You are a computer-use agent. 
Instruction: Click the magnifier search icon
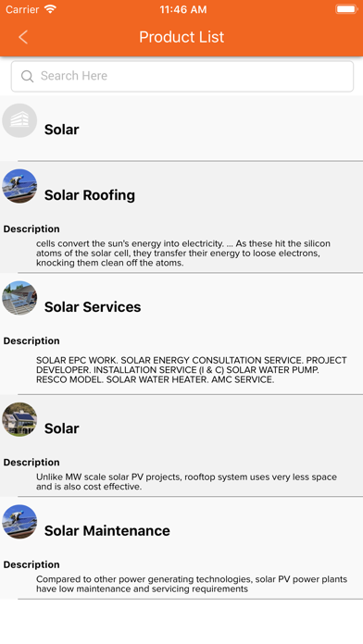point(27,77)
